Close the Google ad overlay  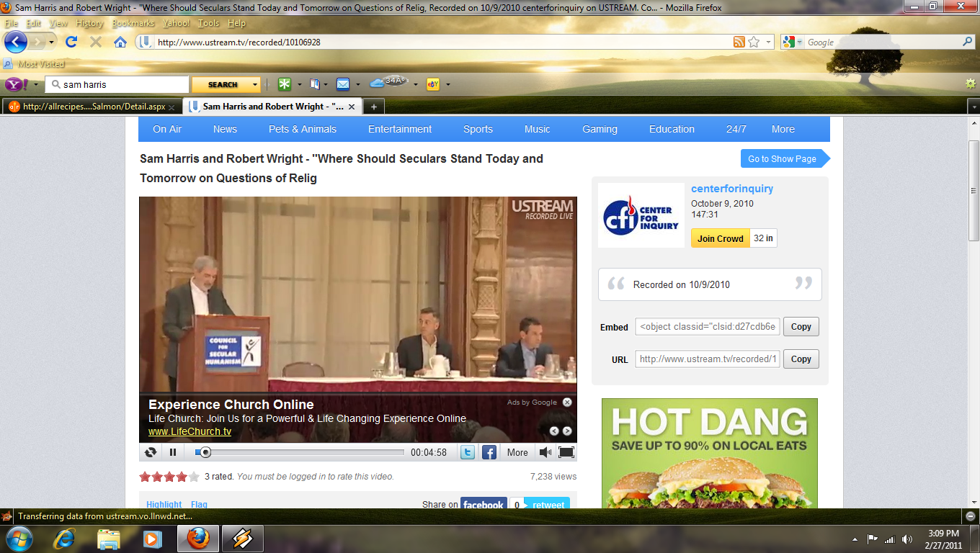coord(567,403)
